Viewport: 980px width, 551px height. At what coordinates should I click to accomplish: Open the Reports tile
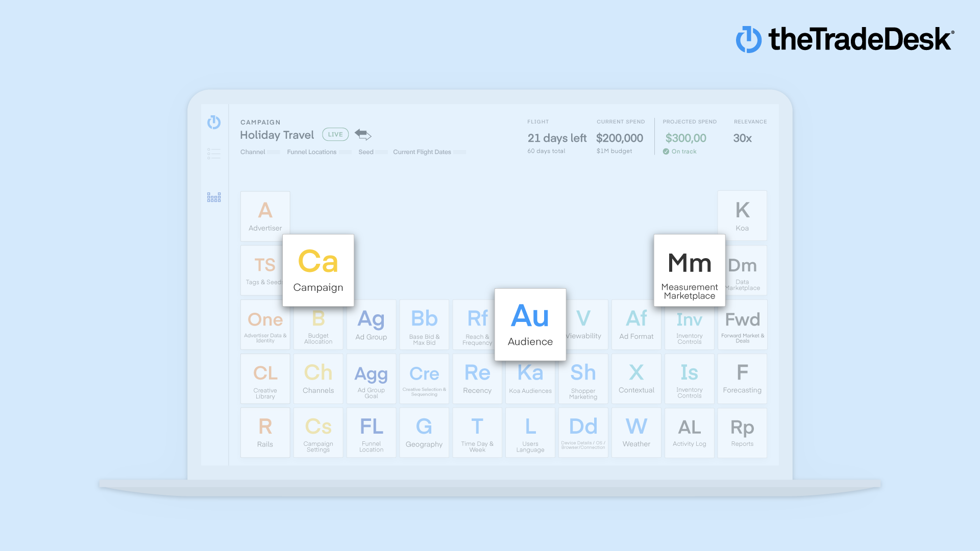click(742, 432)
